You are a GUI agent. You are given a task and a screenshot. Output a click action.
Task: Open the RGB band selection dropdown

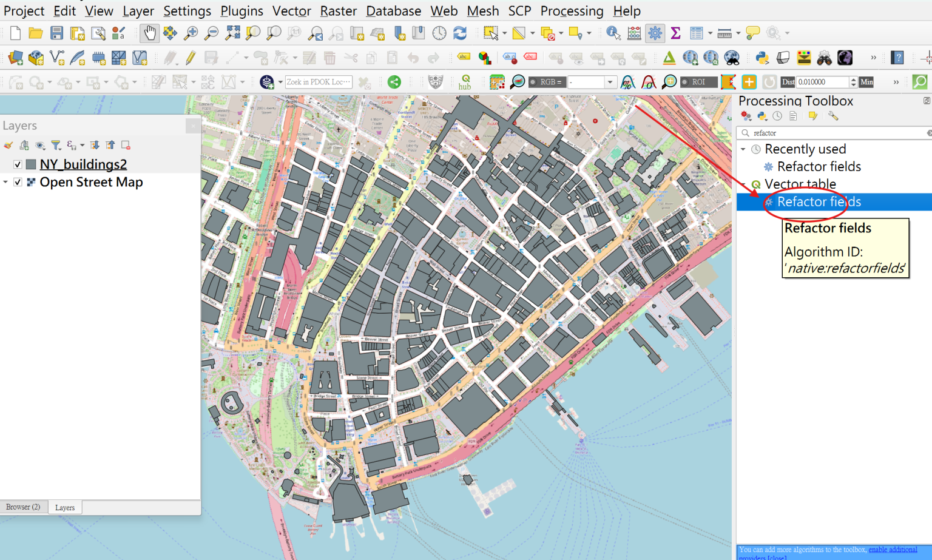point(610,81)
